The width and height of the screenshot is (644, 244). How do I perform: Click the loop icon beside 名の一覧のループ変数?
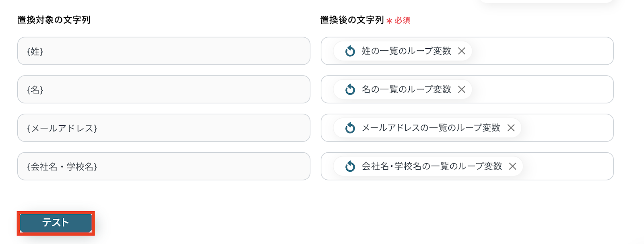point(350,89)
